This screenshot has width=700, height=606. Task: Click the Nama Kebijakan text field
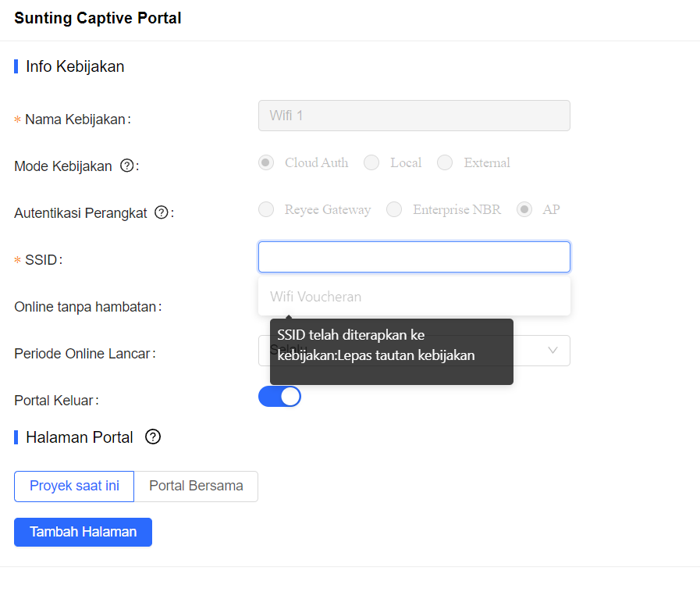pos(414,116)
